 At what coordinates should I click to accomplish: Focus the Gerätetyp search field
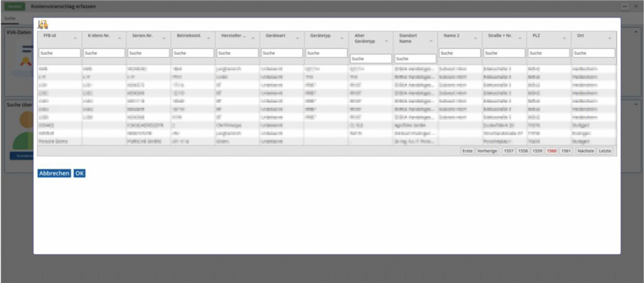327,53
